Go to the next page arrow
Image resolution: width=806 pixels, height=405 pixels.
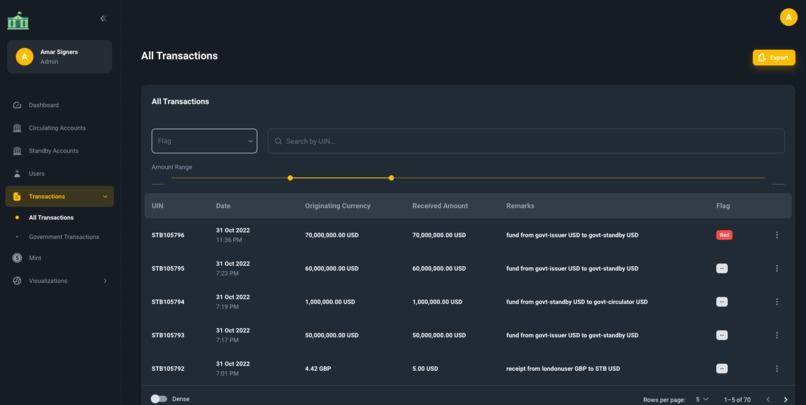click(785, 399)
